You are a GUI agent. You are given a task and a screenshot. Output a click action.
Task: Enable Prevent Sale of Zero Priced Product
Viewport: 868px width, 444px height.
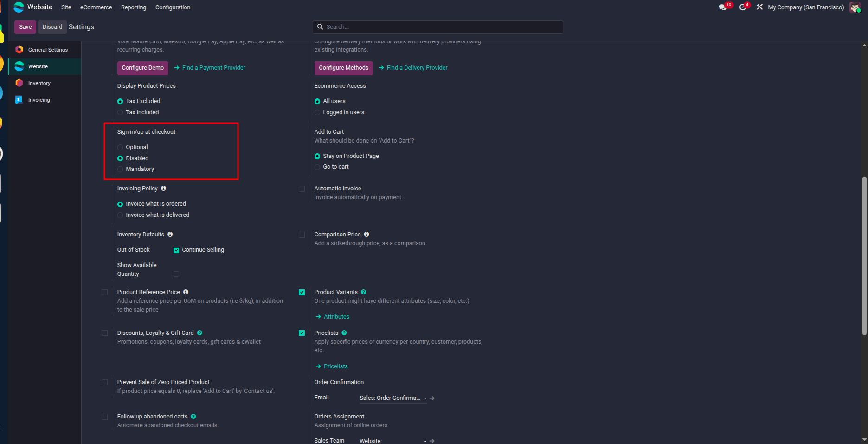click(x=104, y=382)
